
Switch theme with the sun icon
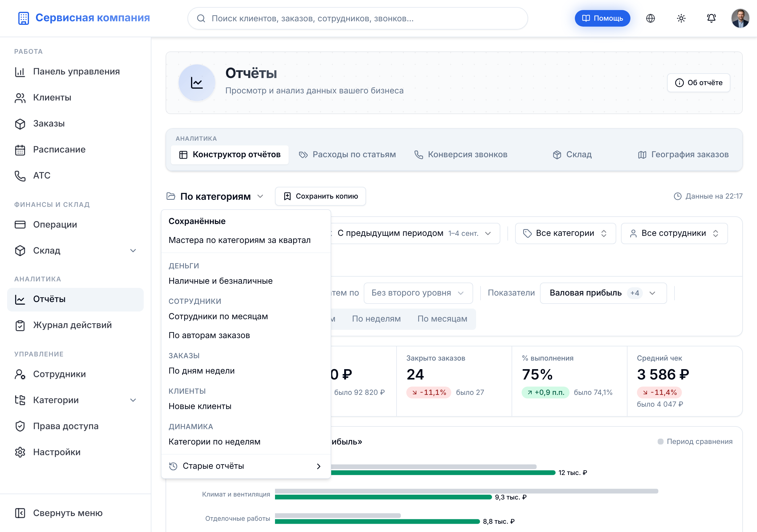pyautogui.click(x=681, y=18)
